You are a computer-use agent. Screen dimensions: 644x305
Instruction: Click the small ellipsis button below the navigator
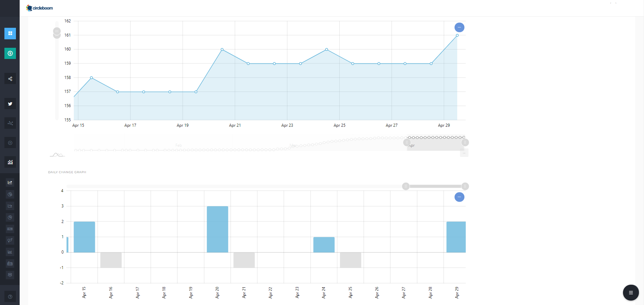464,153
